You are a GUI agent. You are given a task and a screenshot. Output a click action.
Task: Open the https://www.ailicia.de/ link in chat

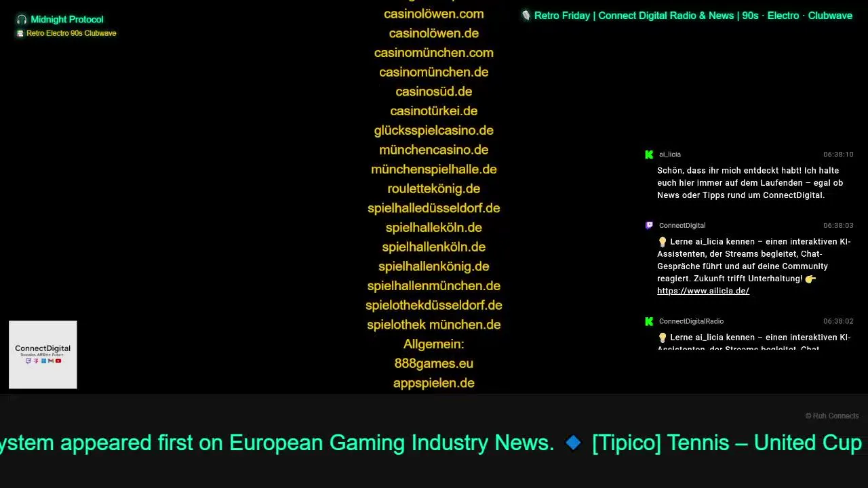[x=703, y=291]
